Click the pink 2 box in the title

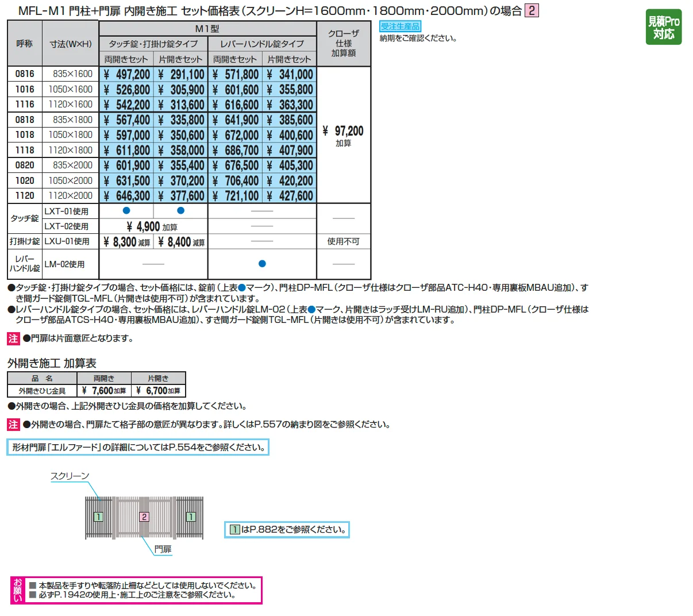532,10
